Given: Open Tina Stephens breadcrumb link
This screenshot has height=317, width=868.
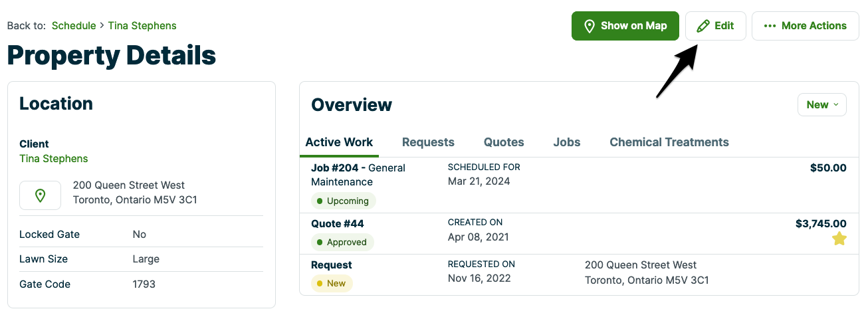Looking at the screenshot, I should pos(142,26).
